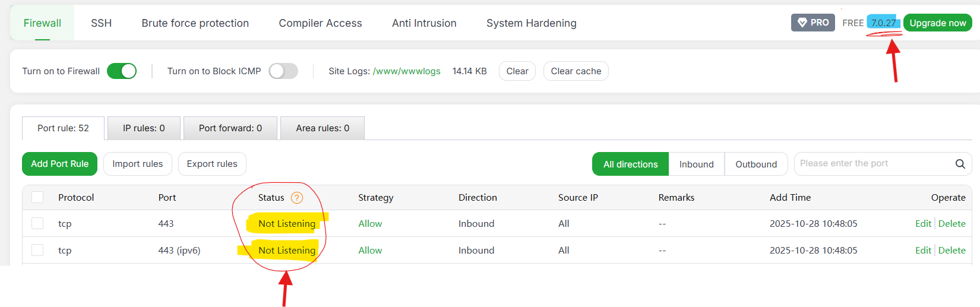This screenshot has width=980, height=307.
Task: Clear the site logs
Action: pyautogui.click(x=517, y=71)
